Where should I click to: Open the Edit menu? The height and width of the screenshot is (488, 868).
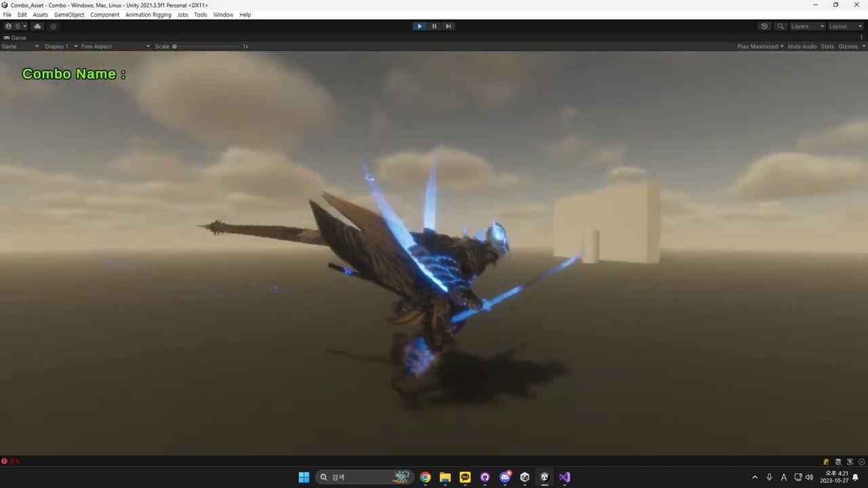[22, 15]
